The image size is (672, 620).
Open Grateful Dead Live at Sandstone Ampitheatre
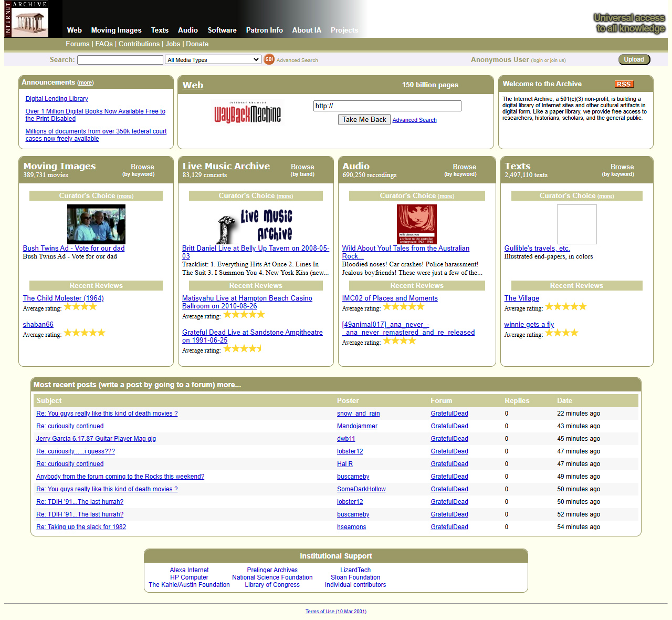point(253,336)
